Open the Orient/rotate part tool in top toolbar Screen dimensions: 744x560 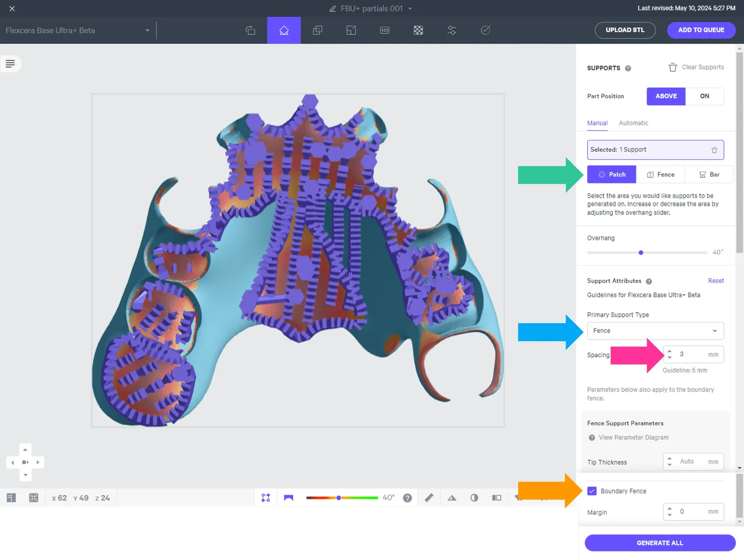(250, 30)
